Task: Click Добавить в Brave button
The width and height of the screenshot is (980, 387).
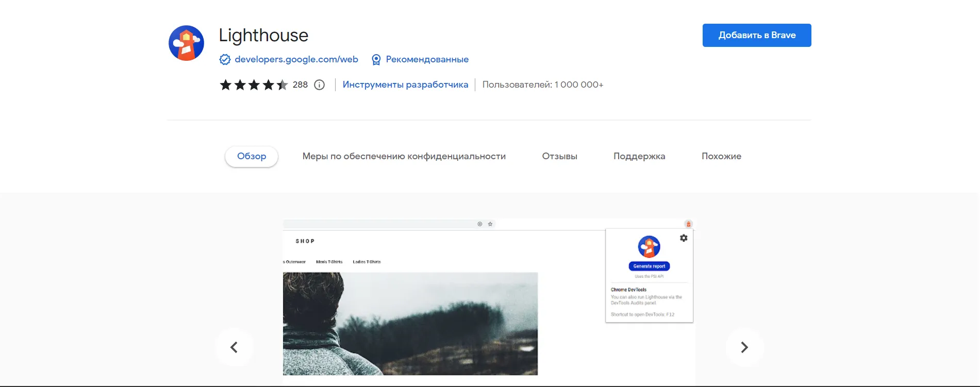Action: click(757, 35)
